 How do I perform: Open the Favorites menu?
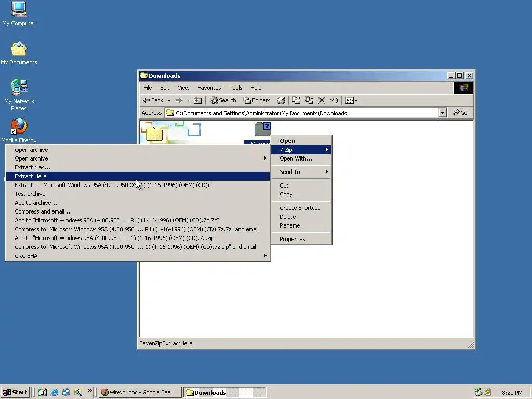[x=209, y=88]
